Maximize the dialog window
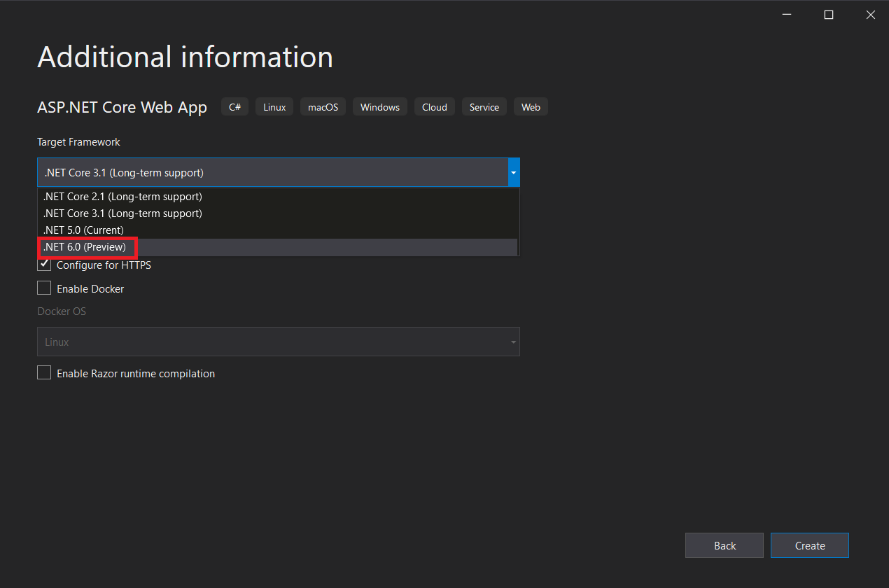 click(x=829, y=15)
